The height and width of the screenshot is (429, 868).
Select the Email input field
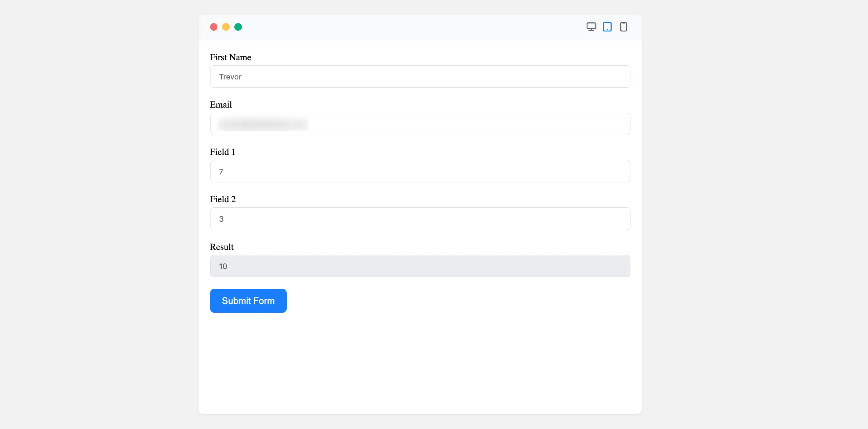click(x=420, y=124)
